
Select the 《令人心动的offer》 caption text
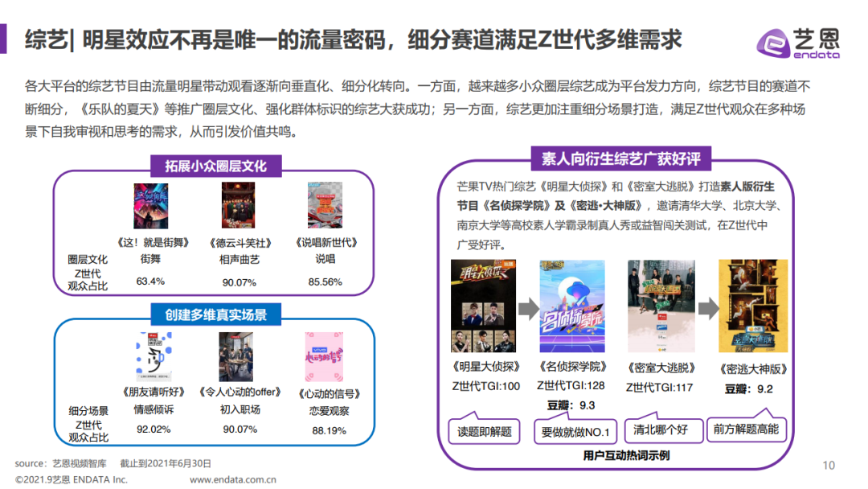240,392
